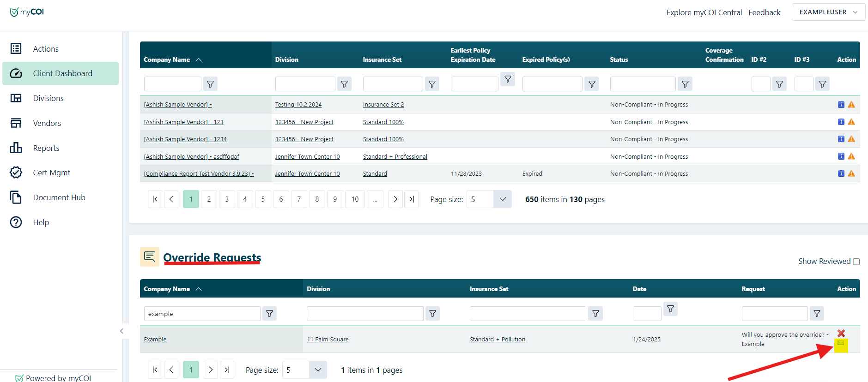Open Vendors in the sidebar
The image size is (868, 382).
pyautogui.click(x=47, y=123)
